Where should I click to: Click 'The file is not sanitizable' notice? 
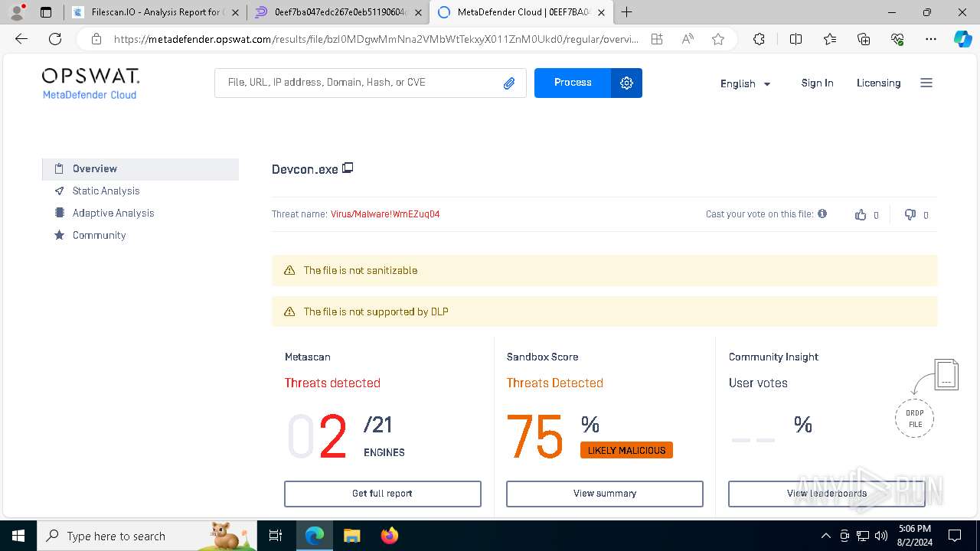pyautogui.click(x=604, y=270)
